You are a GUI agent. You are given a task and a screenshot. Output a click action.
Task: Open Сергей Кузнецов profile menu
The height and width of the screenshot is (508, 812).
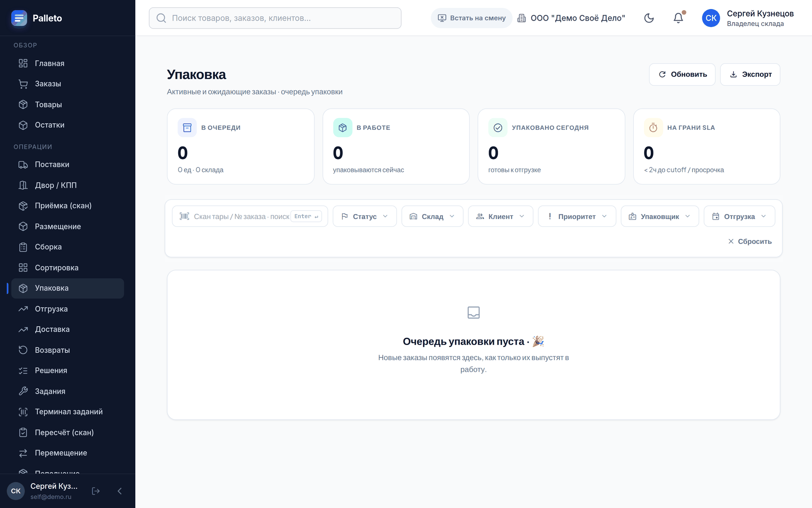pos(748,18)
